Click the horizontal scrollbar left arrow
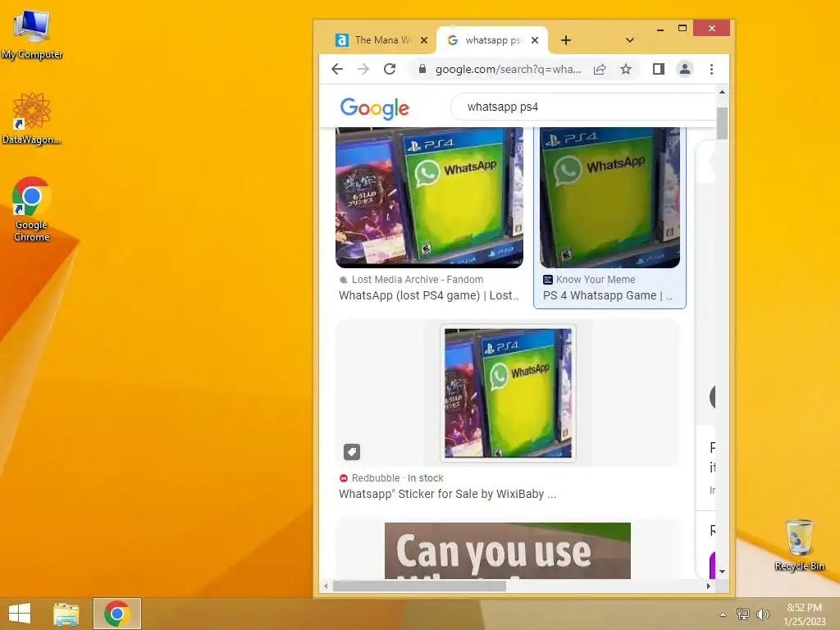Screen dimensions: 840x630 [326, 586]
